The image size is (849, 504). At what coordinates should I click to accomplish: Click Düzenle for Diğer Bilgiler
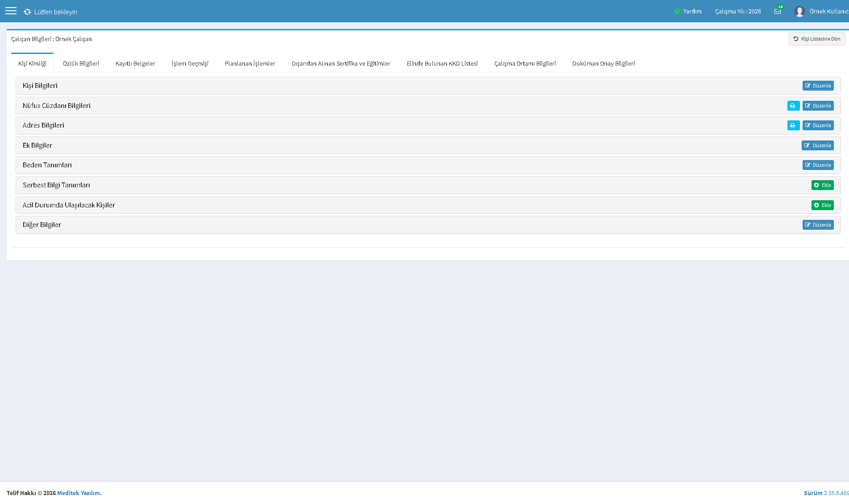(818, 225)
